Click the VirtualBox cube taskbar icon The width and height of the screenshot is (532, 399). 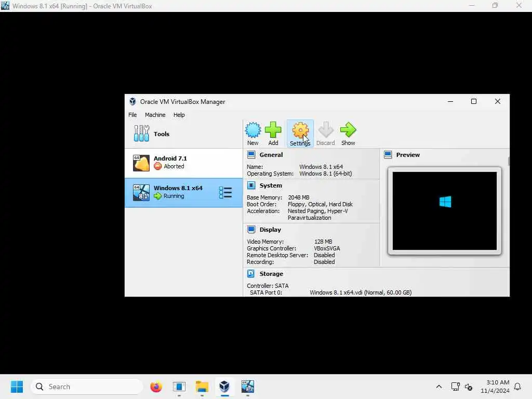click(224, 387)
